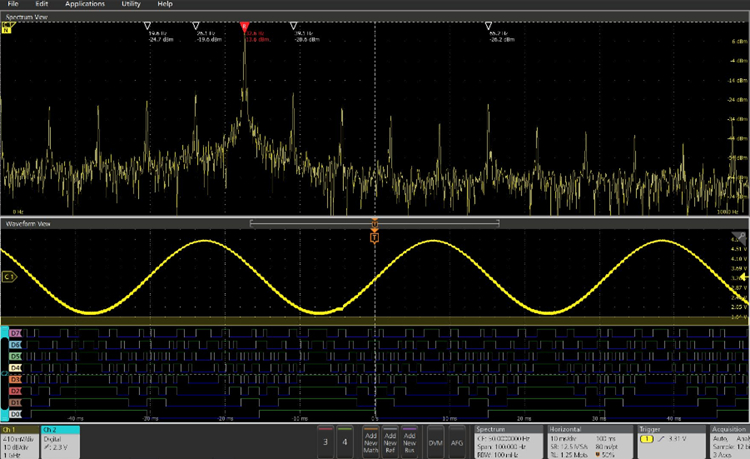Toggle the DVM digital voltmeter

point(435,440)
